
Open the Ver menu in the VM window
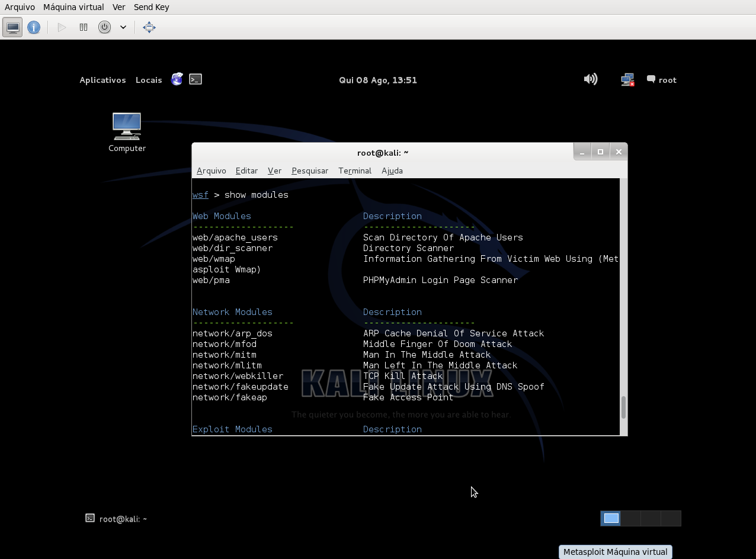[118, 7]
